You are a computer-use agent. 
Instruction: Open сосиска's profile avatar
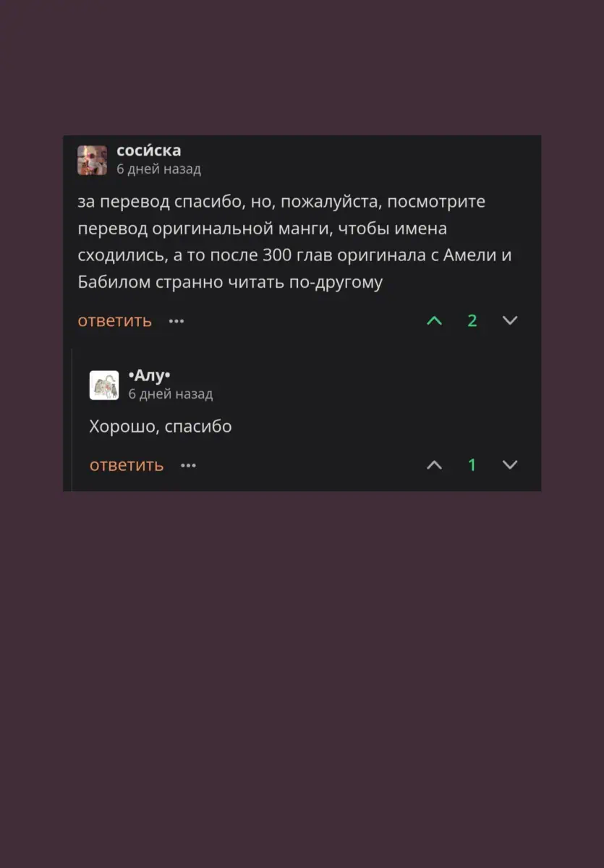[x=92, y=160]
